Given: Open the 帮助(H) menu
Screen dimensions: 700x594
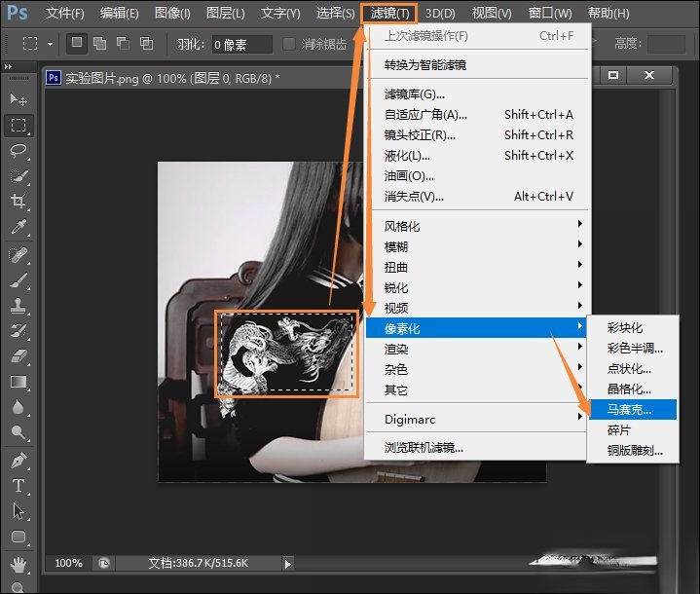Looking at the screenshot, I should pos(608,13).
